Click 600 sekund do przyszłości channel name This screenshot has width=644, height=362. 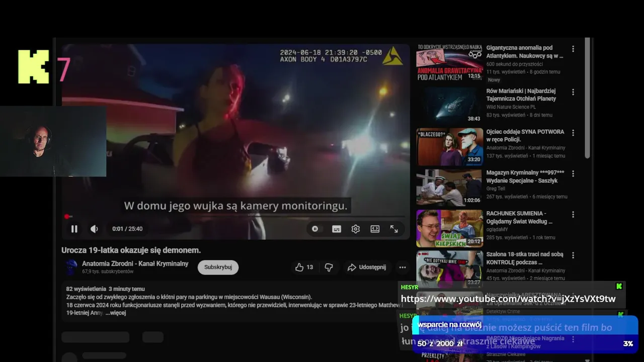click(514, 64)
